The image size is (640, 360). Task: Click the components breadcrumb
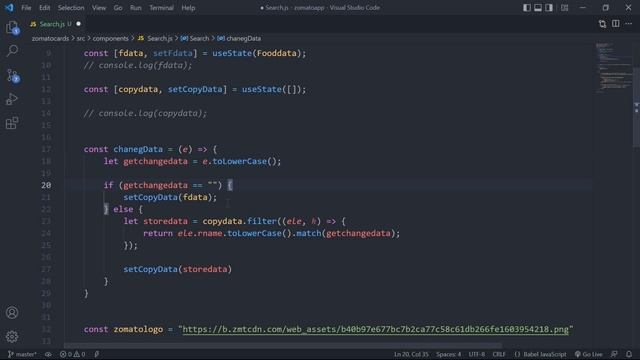pos(111,38)
